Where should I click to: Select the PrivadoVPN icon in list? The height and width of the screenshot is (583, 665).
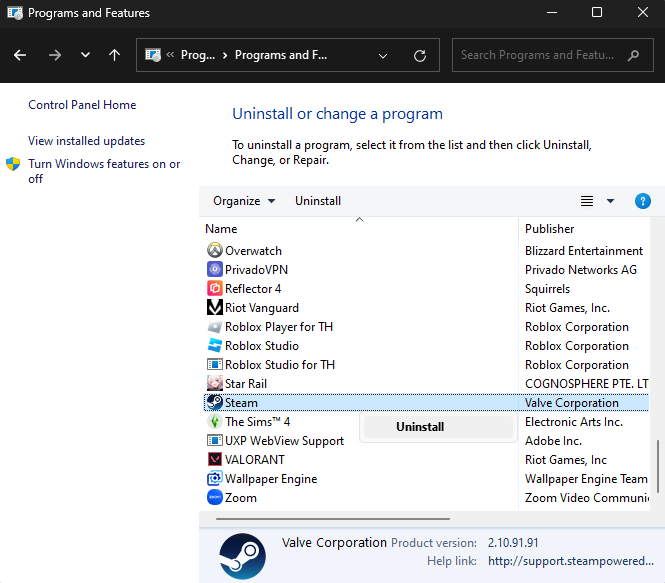(214, 270)
